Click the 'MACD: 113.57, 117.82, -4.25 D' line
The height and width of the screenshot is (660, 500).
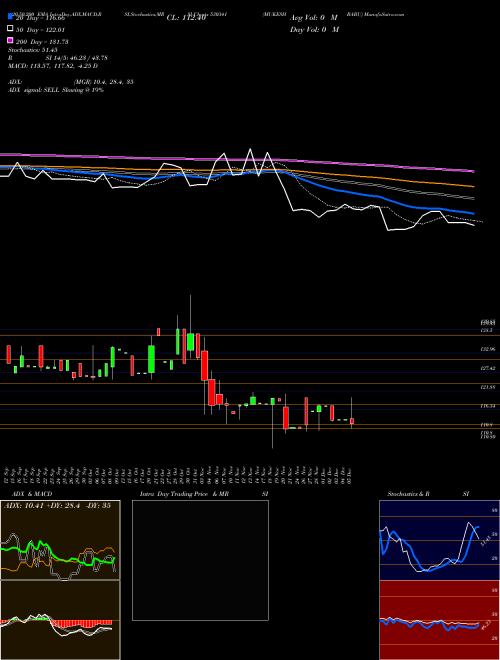53,66
